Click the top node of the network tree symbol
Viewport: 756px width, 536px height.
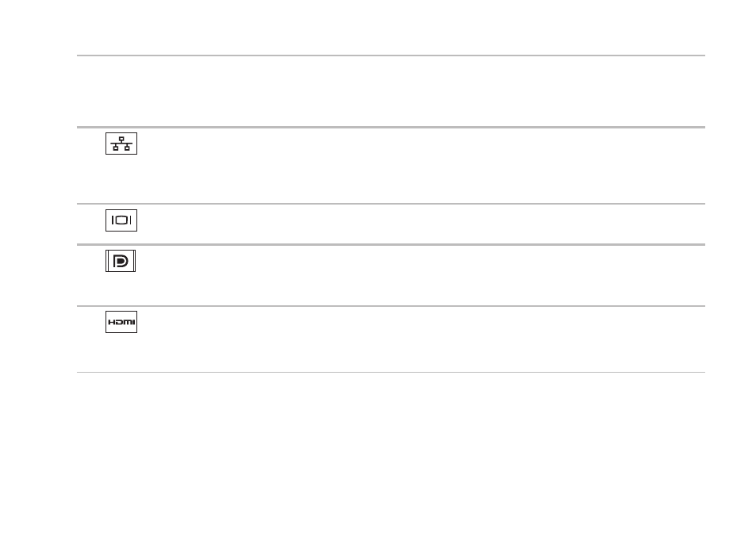click(121, 139)
